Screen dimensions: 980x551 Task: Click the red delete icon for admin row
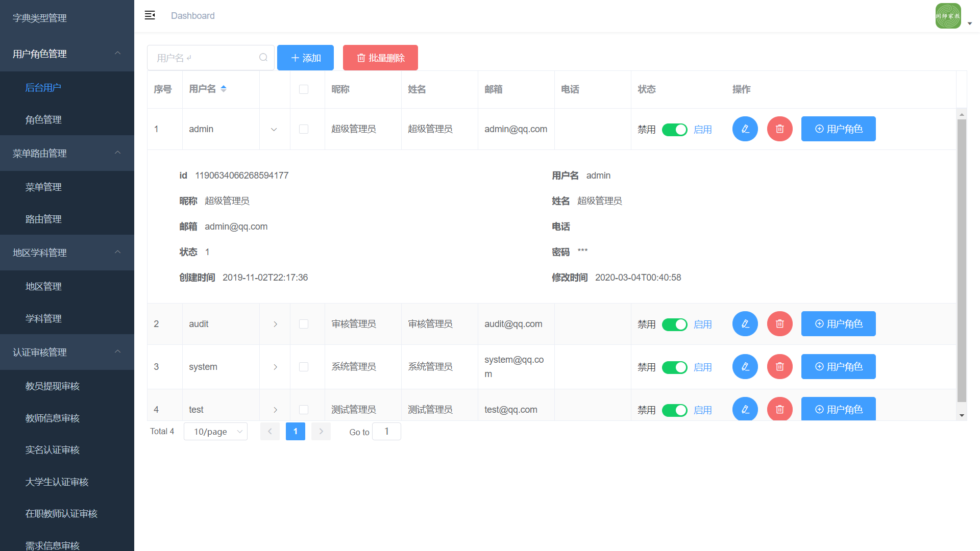tap(779, 129)
